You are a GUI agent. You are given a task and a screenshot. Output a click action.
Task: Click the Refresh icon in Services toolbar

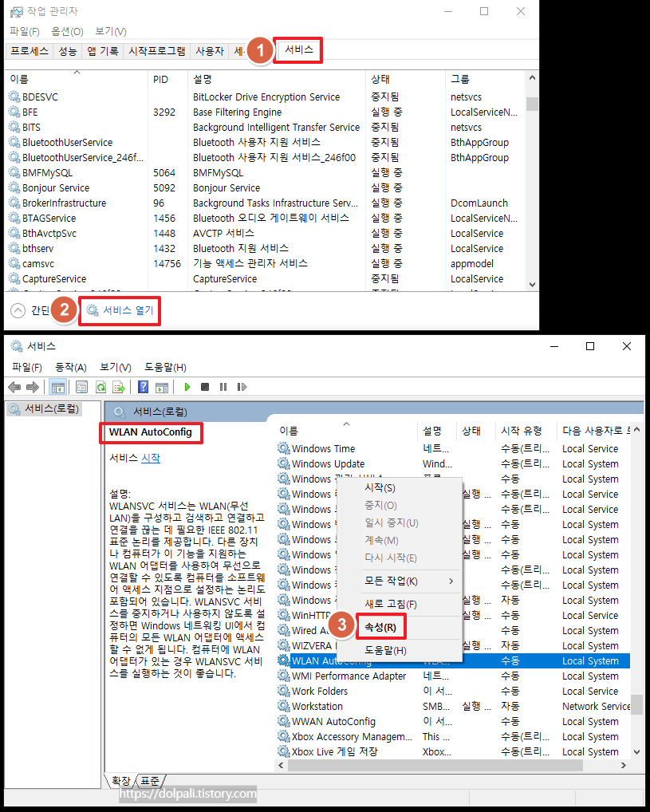(100, 387)
